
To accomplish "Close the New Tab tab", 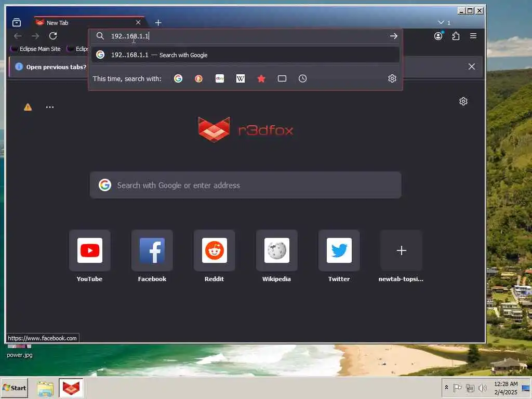I will tap(138, 22).
